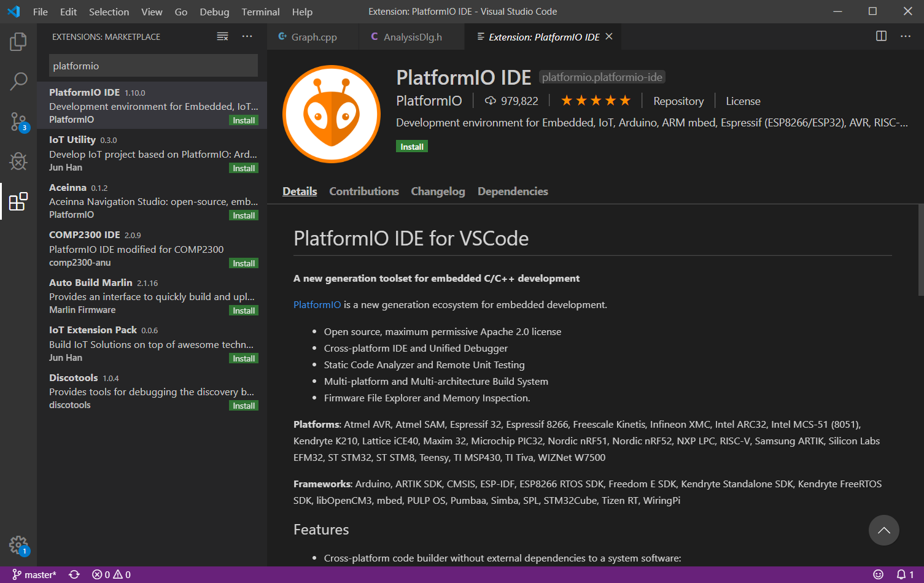
Task: Open the Go menu
Action: click(x=181, y=12)
